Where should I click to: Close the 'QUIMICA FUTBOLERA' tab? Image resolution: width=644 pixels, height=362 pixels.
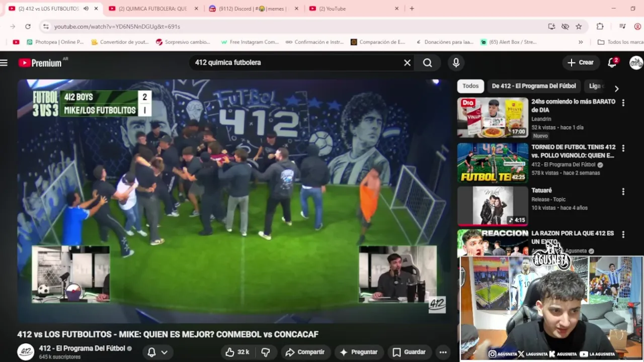(196, 9)
